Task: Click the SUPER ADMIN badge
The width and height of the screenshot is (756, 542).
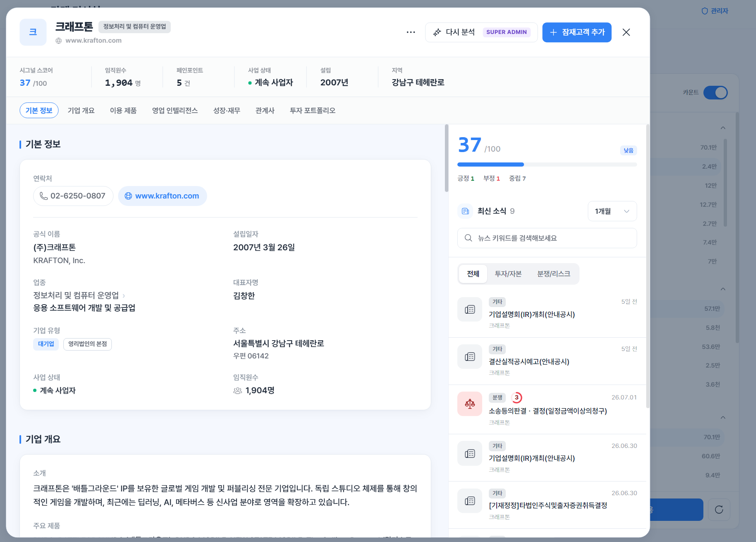Action: coord(507,32)
